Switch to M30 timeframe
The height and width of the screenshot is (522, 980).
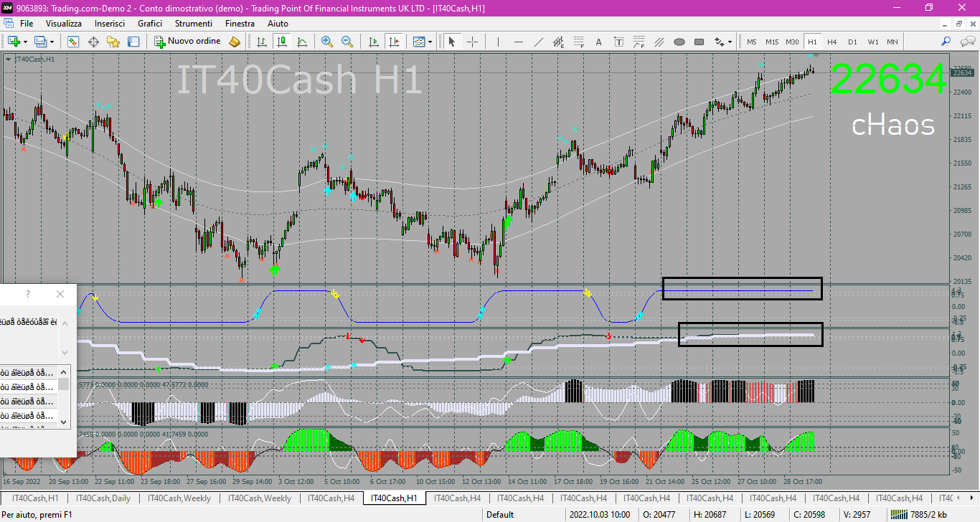coord(792,42)
